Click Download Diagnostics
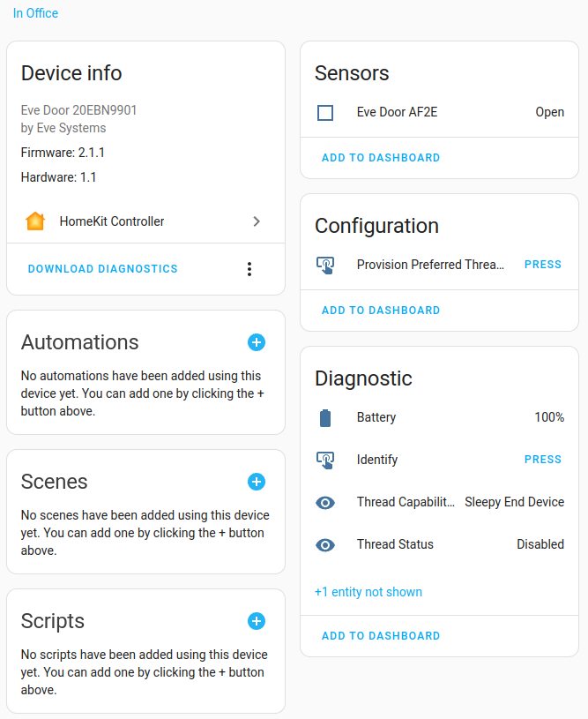588x719 pixels. tap(102, 268)
